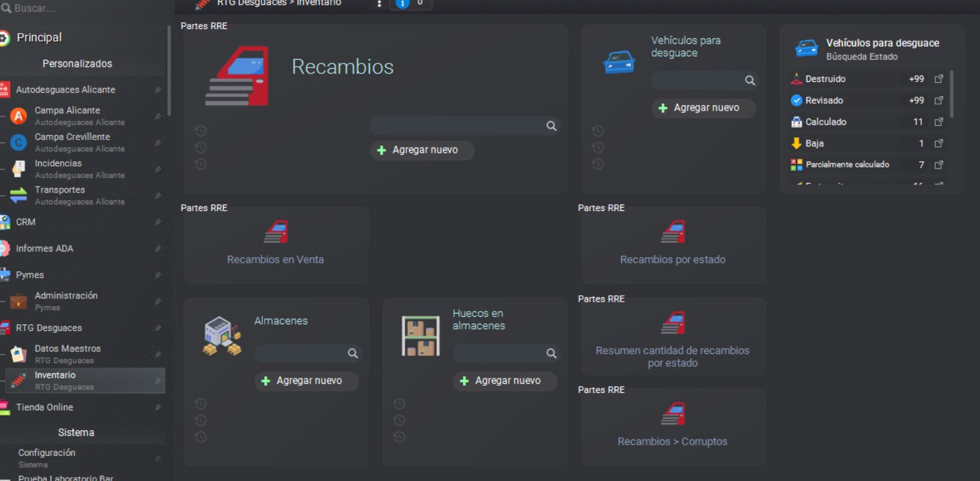This screenshot has height=481, width=980.
Task: Toggle pin next to Tienda Online
Action: coord(158,408)
